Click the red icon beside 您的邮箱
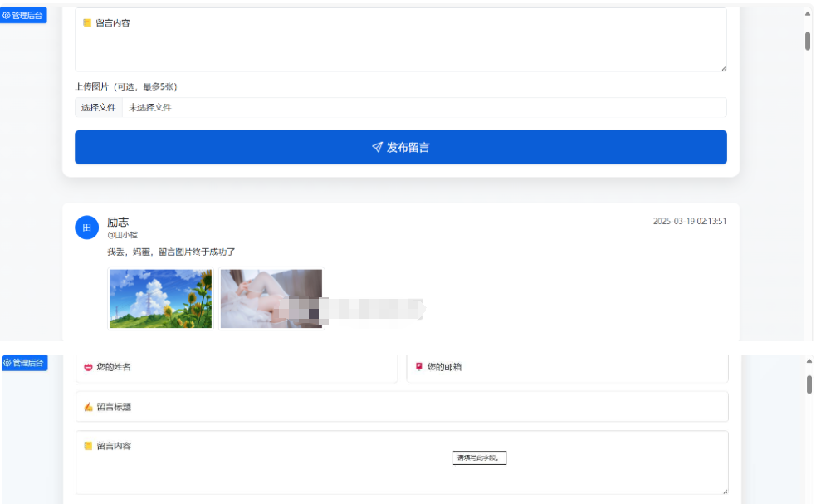The width and height of the screenshot is (821, 504). tap(419, 367)
